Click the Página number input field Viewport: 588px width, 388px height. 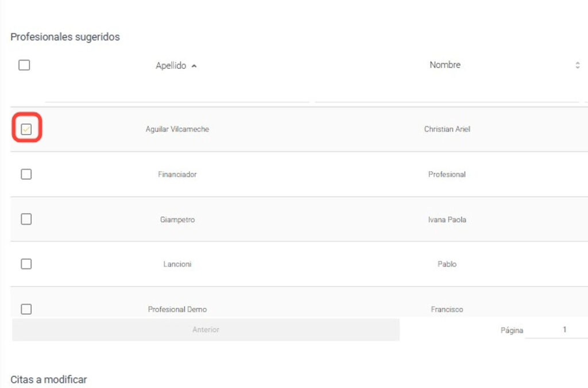556,330
